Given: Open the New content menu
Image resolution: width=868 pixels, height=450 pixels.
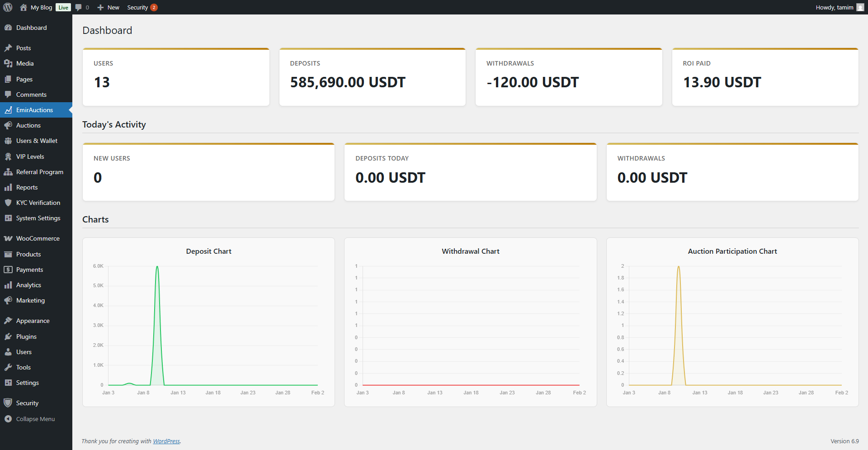Looking at the screenshot, I should click(108, 7).
